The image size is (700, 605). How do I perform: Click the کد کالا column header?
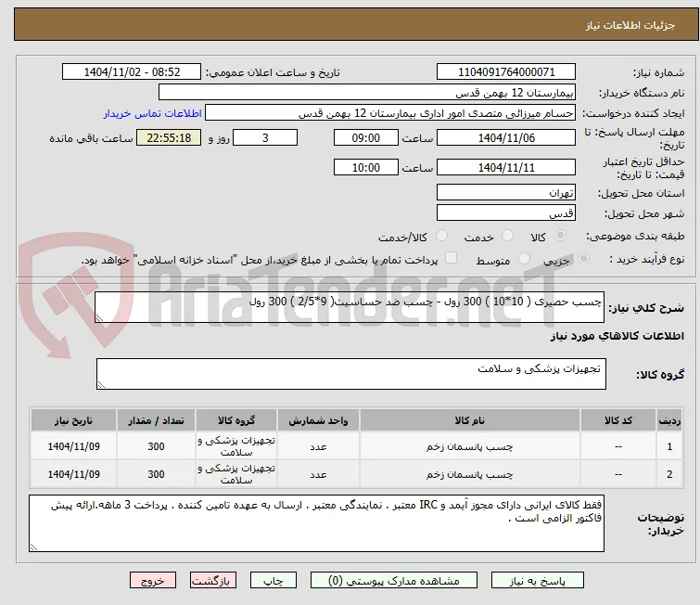click(x=618, y=420)
